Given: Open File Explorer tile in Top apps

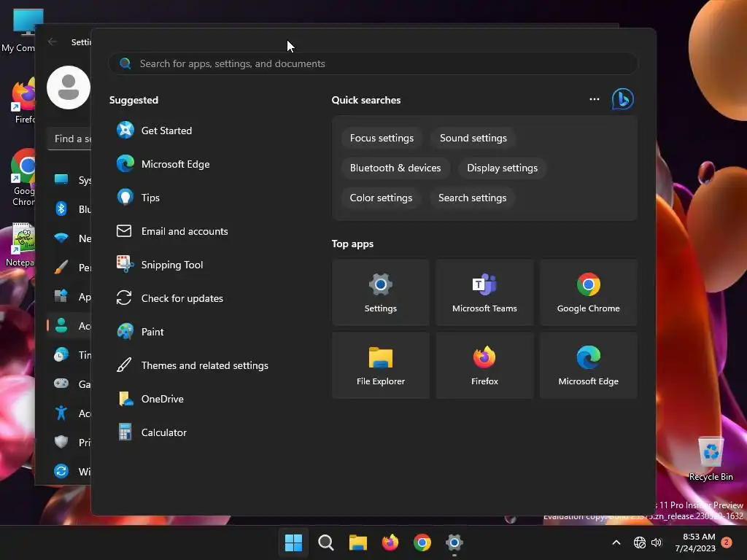Looking at the screenshot, I should point(381,365).
